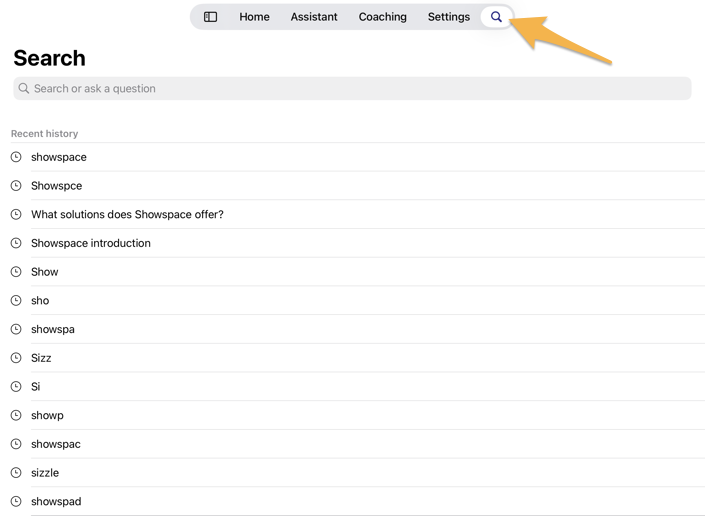This screenshot has width=705, height=516.
Task: Click the clock icon beside 'showspace'
Action: (x=16, y=157)
